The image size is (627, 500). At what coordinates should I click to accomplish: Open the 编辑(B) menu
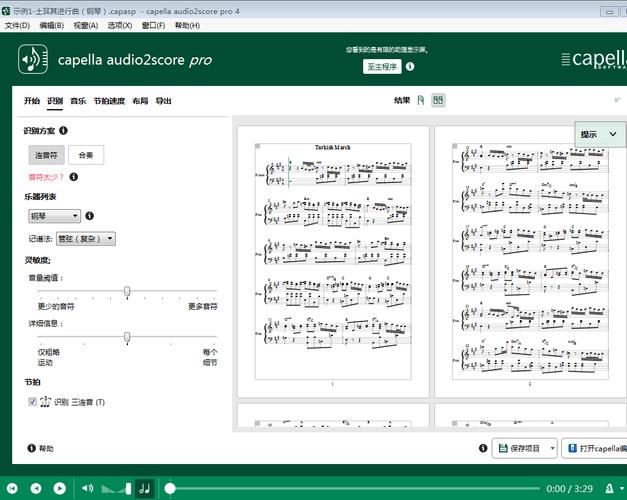click(x=52, y=25)
